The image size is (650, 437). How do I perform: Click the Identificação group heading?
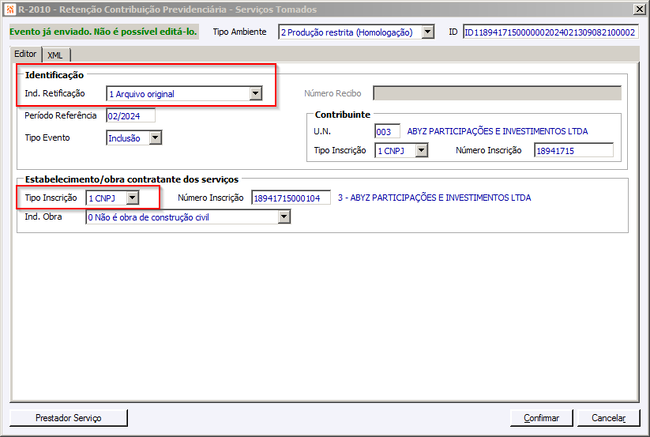click(54, 75)
